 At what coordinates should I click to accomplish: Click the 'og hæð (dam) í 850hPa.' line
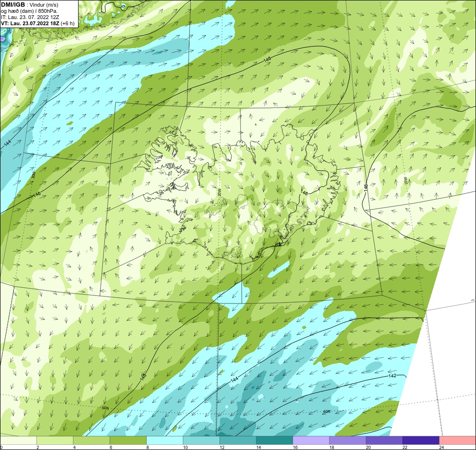pos(29,11)
